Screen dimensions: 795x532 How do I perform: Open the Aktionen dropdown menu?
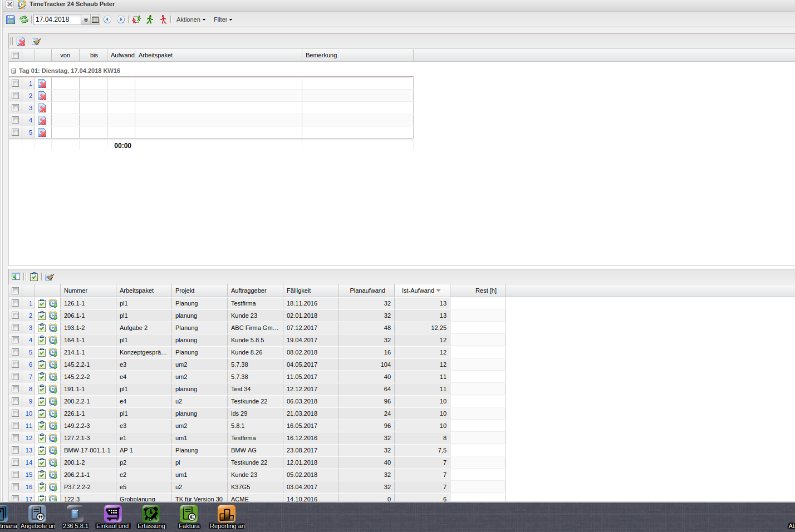coord(190,19)
